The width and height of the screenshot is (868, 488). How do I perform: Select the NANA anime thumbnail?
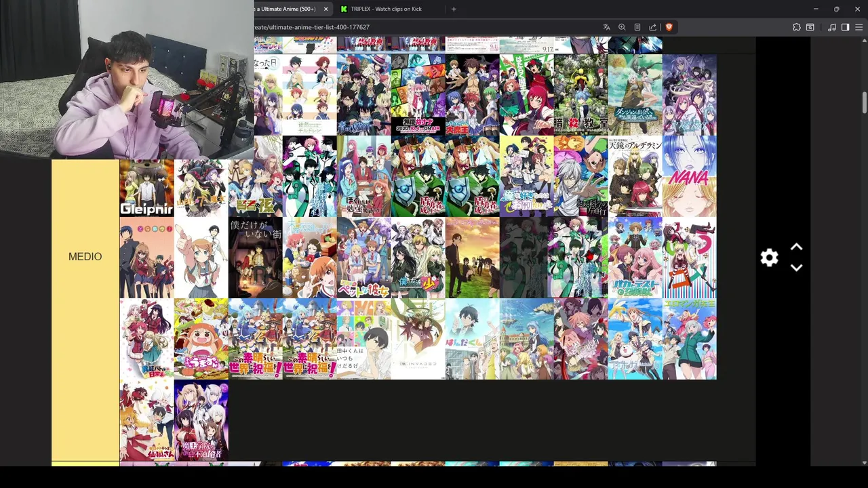pos(689,176)
